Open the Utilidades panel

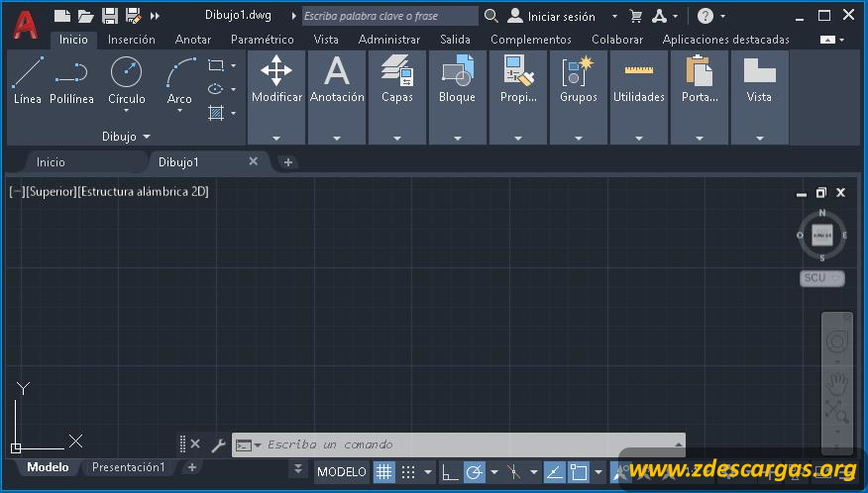coord(639,97)
